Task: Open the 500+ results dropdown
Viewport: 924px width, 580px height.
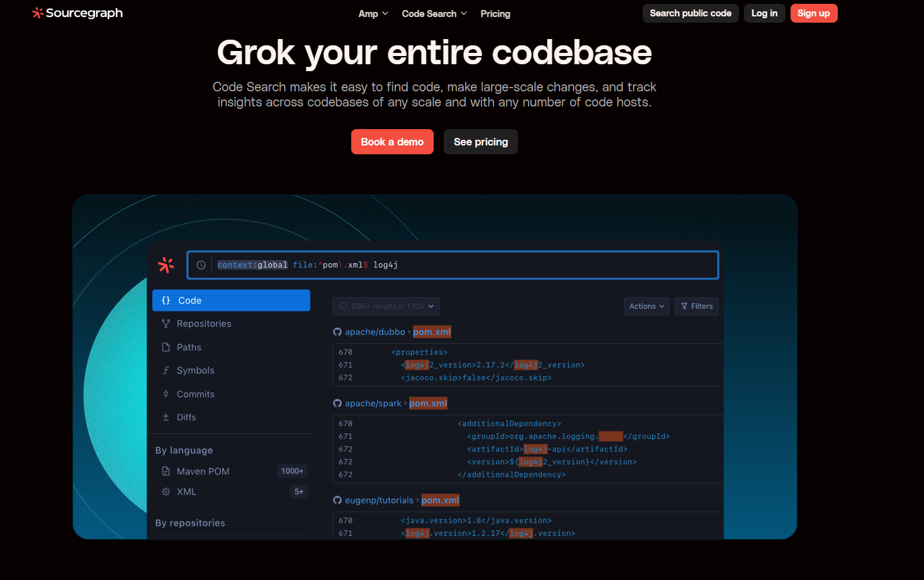Action: pos(386,307)
